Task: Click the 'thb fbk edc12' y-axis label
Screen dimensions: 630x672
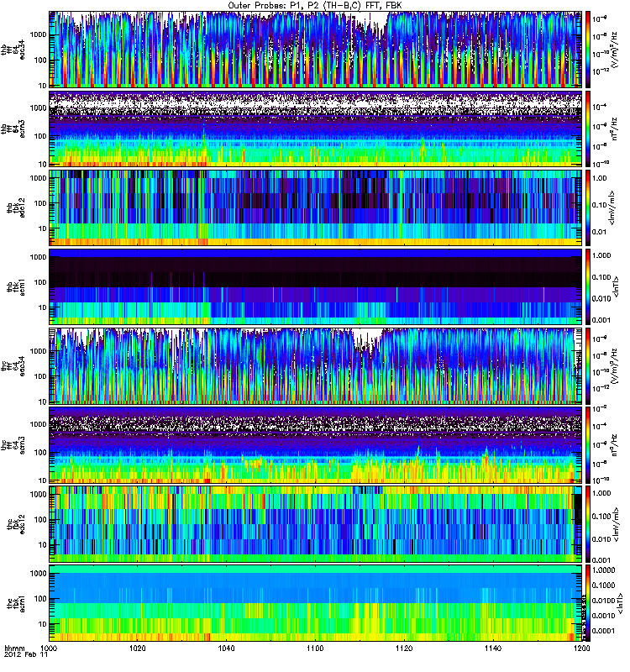Action: point(16,207)
